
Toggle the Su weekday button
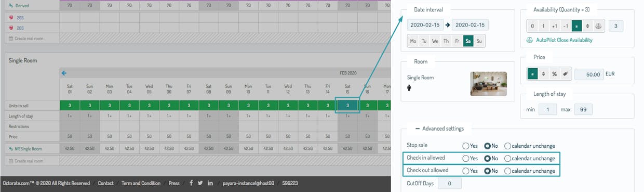(479, 41)
